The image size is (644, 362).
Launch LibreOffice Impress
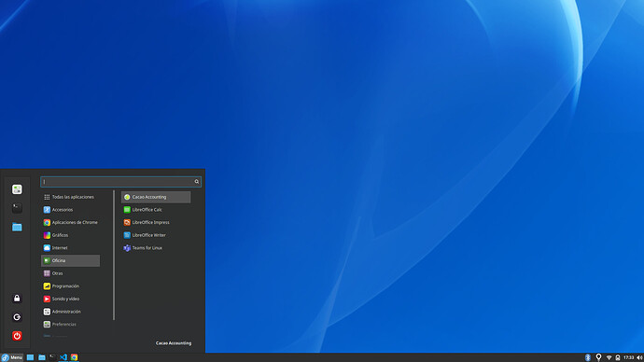pos(156,222)
